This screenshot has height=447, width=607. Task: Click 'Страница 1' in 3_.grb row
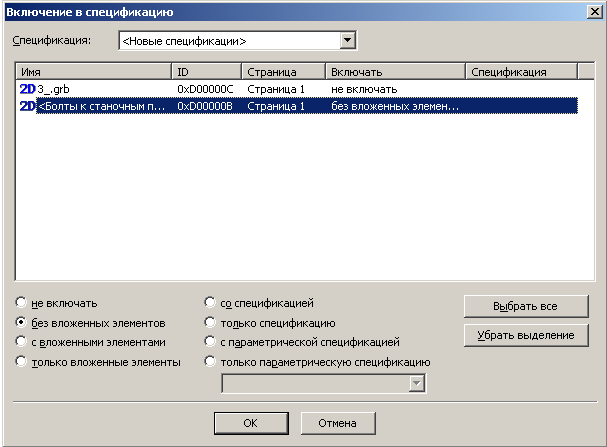276,89
